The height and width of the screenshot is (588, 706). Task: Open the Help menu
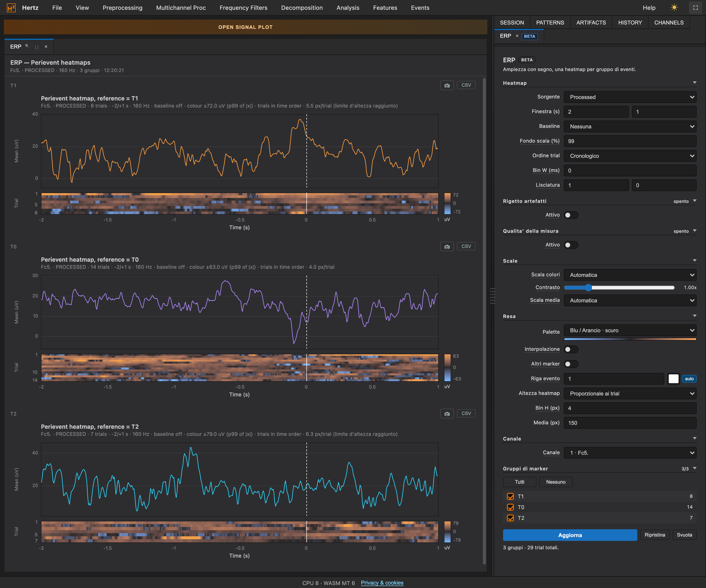(649, 8)
